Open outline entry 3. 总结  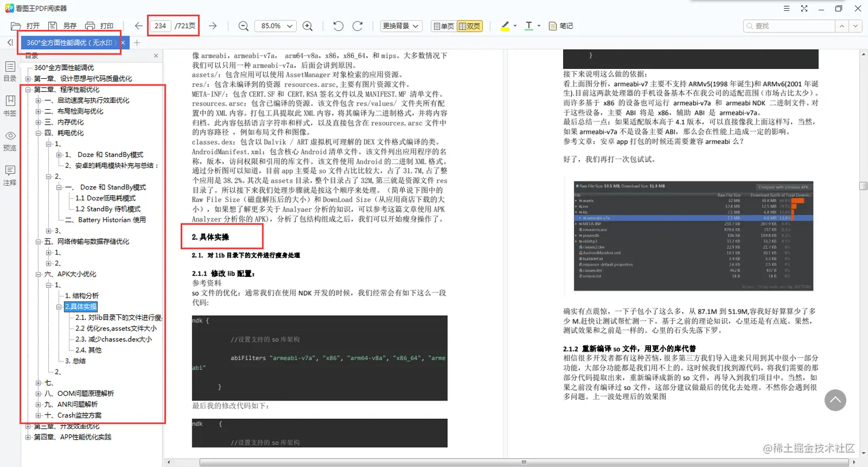[75, 361]
